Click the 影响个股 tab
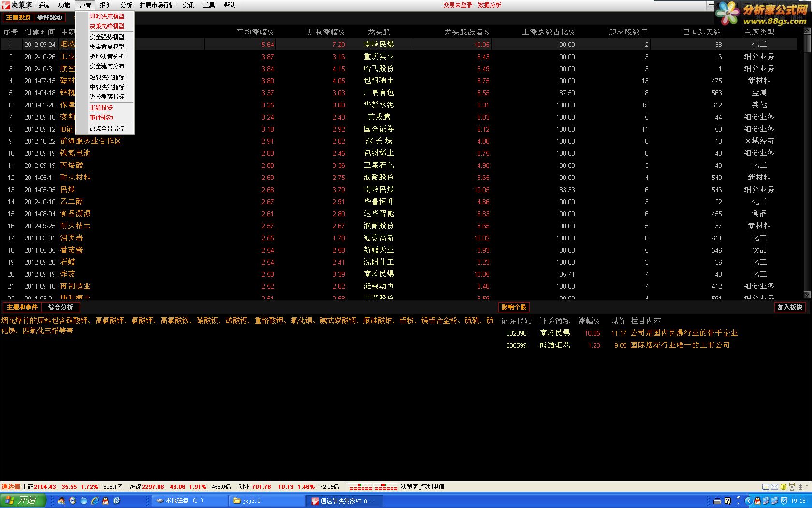 pos(514,307)
